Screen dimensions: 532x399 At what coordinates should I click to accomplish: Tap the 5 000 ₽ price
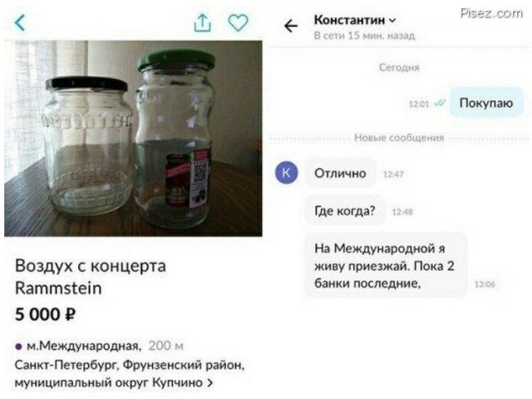[45, 314]
